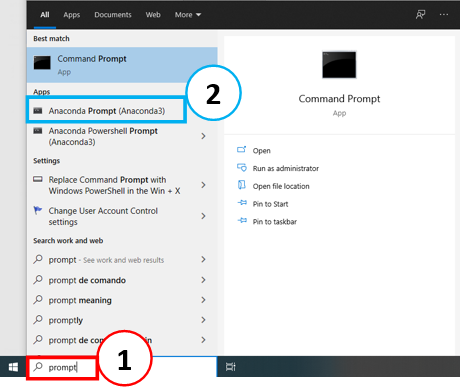This screenshot has height=387, width=460.
Task: Click the Run as administrator shield icon
Action: click(x=242, y=167)
